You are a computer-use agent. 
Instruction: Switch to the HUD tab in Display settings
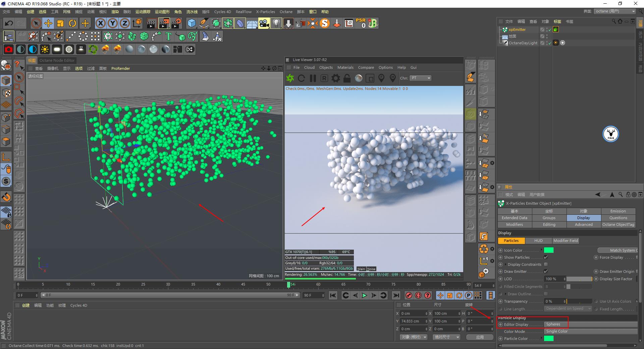click(538, 241)
